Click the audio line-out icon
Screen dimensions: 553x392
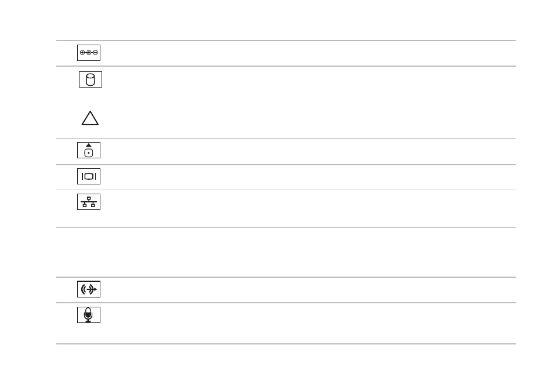point(89,289)
